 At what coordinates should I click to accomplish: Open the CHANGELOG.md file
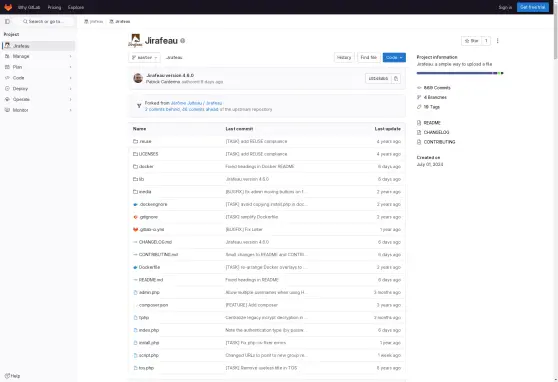click(155, 242)
